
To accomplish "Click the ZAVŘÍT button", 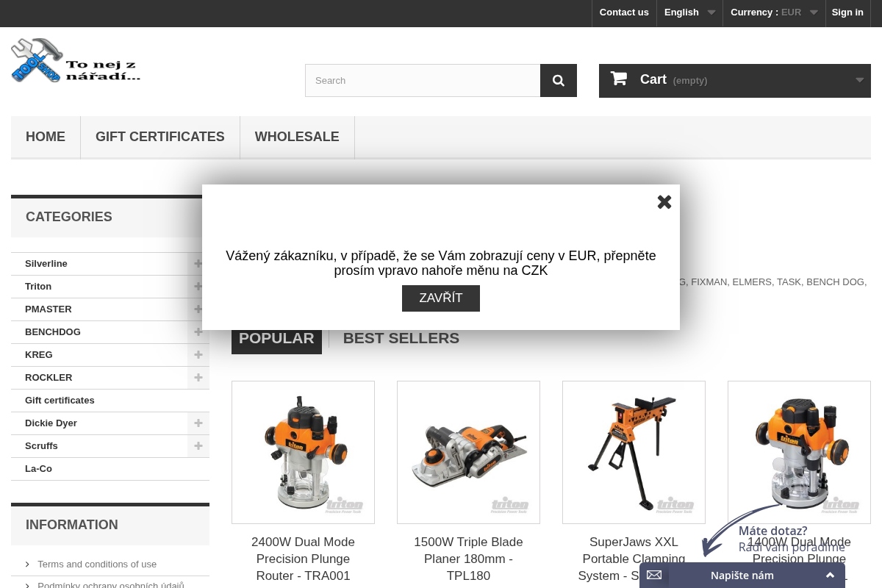I will pyautogui.click(x=441, y=298).
